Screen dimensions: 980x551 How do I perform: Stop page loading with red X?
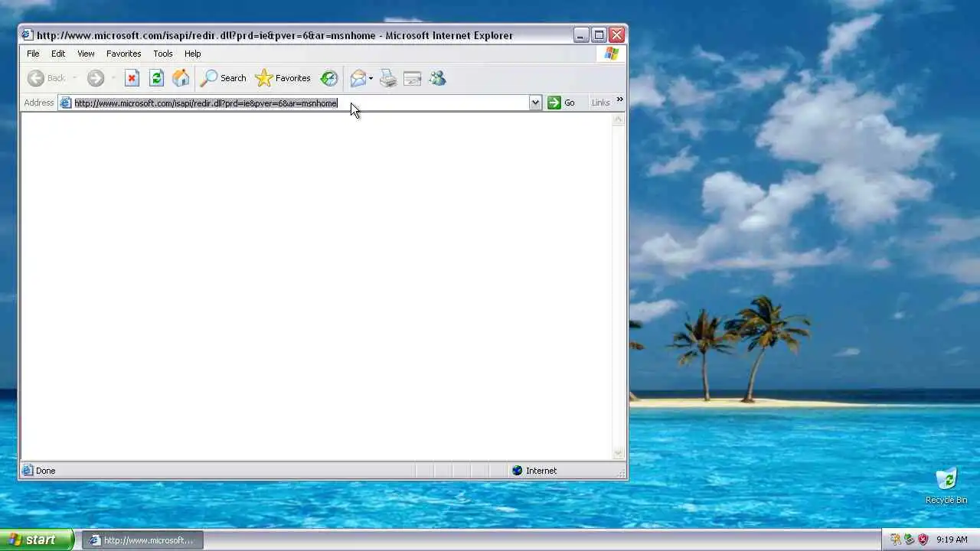132,78
